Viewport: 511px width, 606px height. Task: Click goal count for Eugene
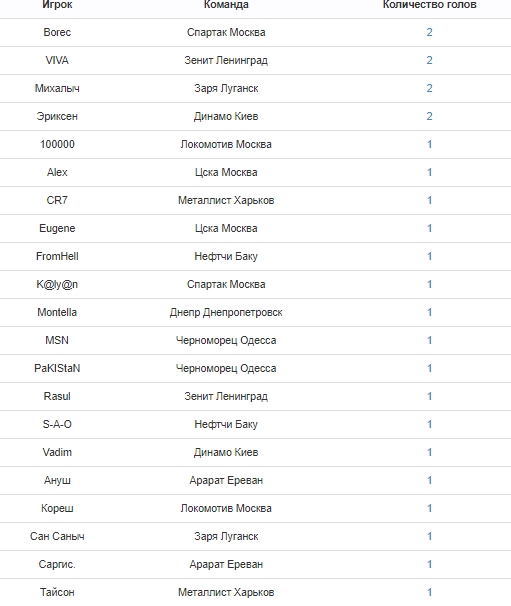click(x=429, y=228)
